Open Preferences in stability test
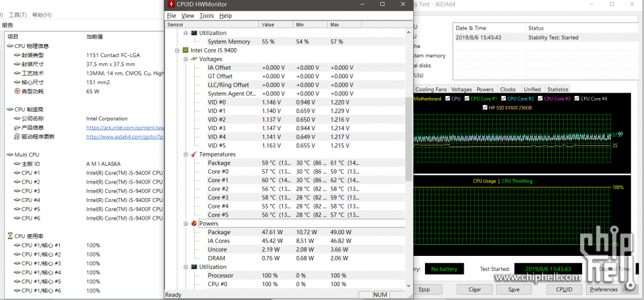The image size is (644, 300). click(x=603, y=289)
